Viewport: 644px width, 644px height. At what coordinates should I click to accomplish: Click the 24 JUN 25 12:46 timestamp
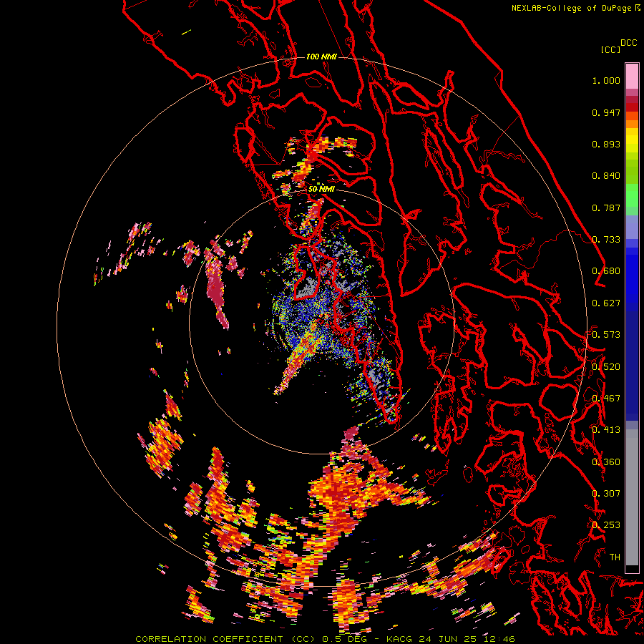[466, 639]
